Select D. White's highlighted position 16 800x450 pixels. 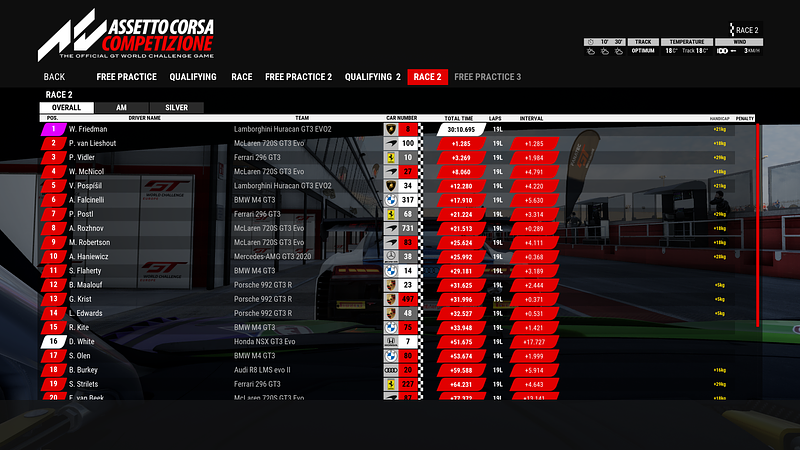tap(53, 341)
